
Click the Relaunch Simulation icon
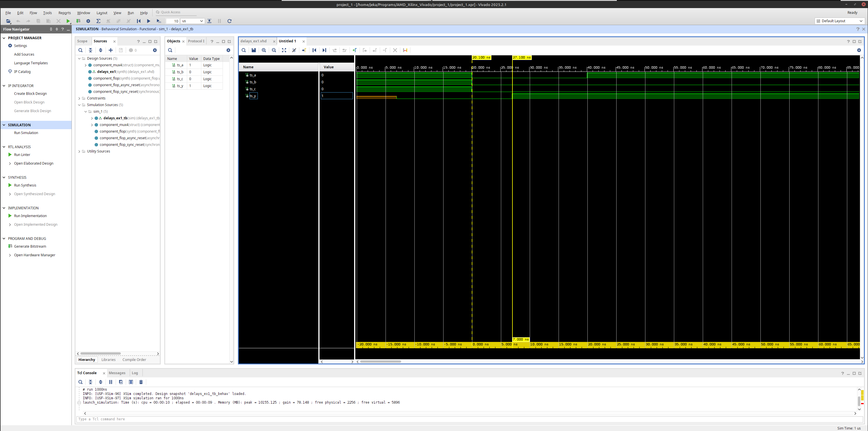[x=230, y=21]
